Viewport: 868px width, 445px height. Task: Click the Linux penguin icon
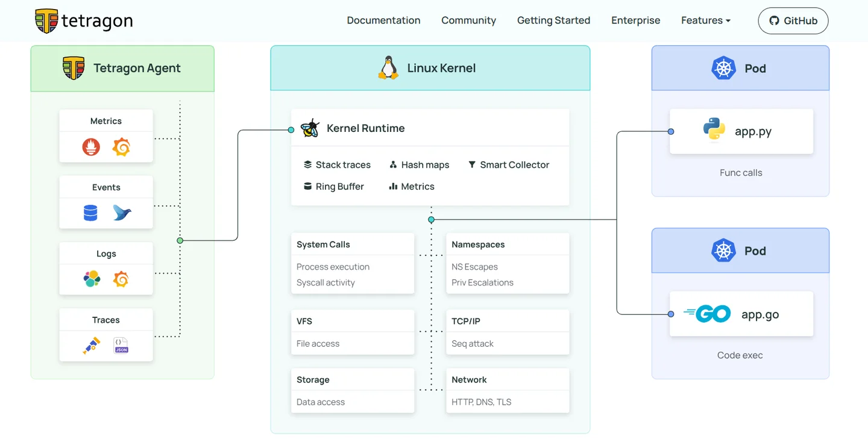pos(388,68)
